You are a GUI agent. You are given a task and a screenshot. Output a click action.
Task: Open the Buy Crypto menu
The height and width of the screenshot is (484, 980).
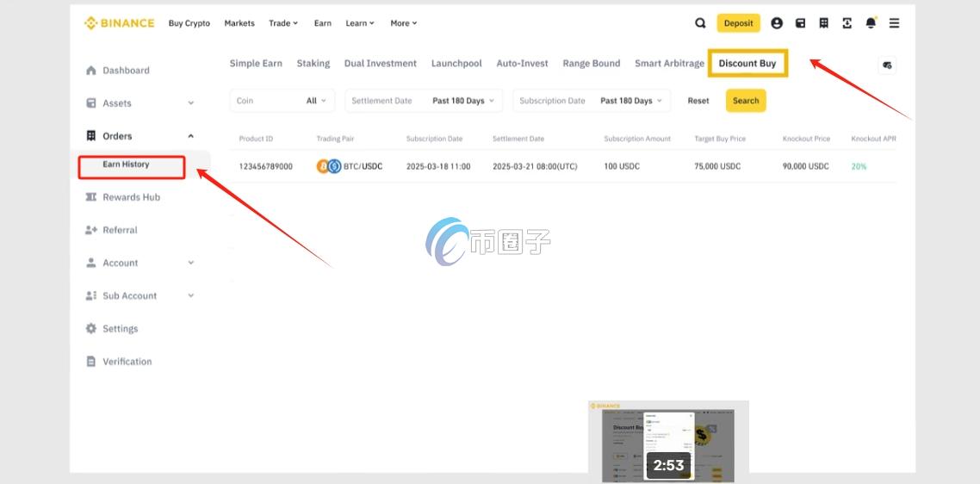tap(189, 23)
